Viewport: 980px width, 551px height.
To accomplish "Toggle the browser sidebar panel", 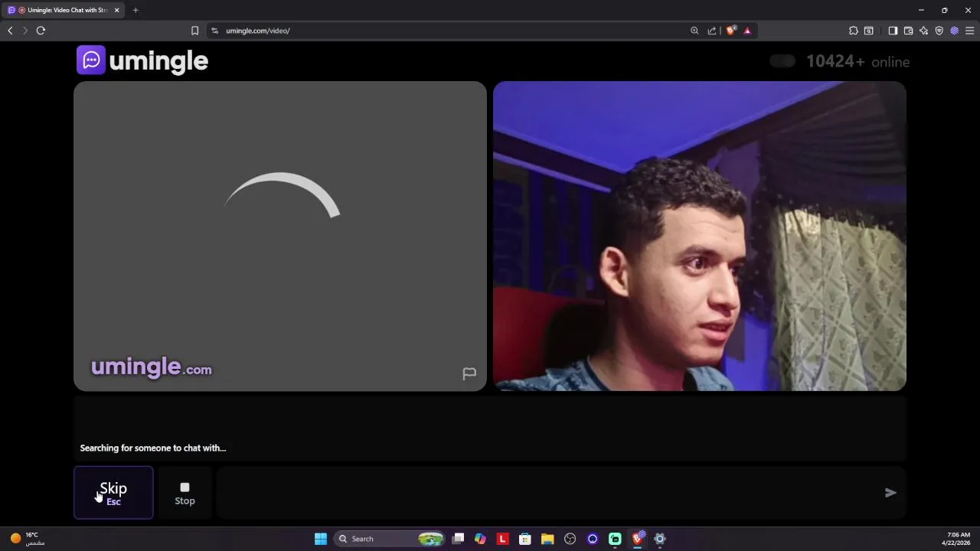I will 893,31.
